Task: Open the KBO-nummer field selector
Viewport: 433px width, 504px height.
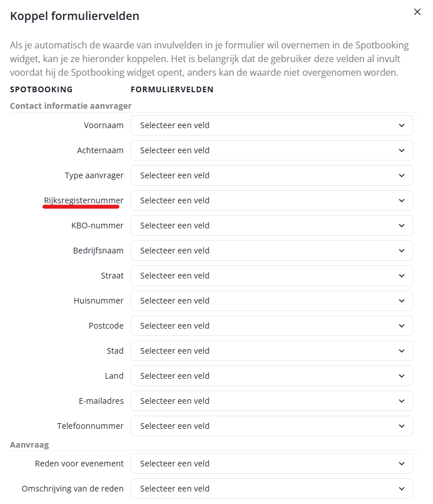Action: (x=271, y=226)
